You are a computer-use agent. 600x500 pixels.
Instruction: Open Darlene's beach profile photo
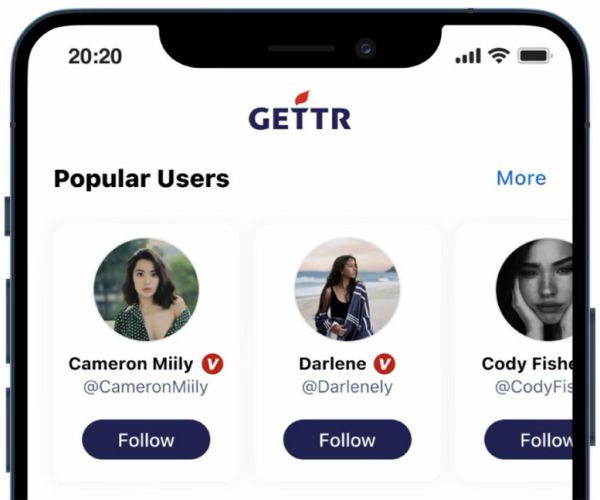[x=347, y=290]
